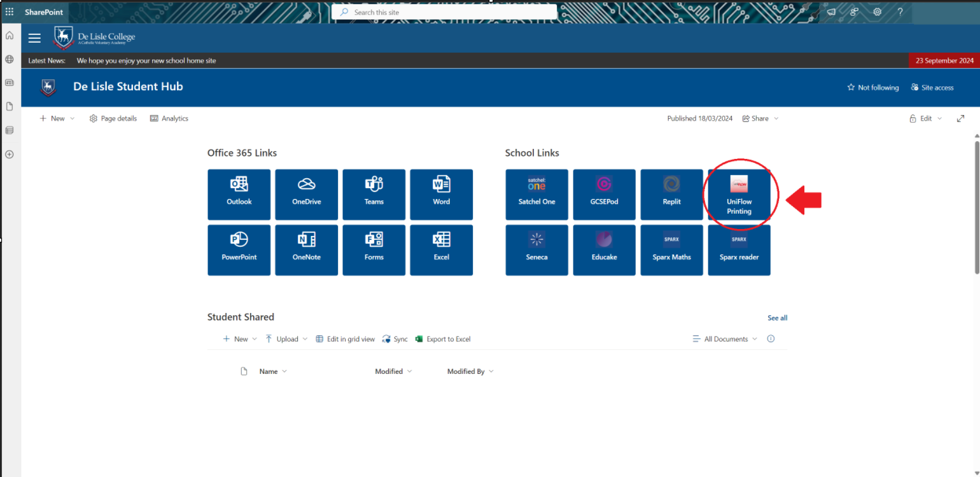Open Page details
The height and width of the screenshot is (477, 980).
click(113, 118)
